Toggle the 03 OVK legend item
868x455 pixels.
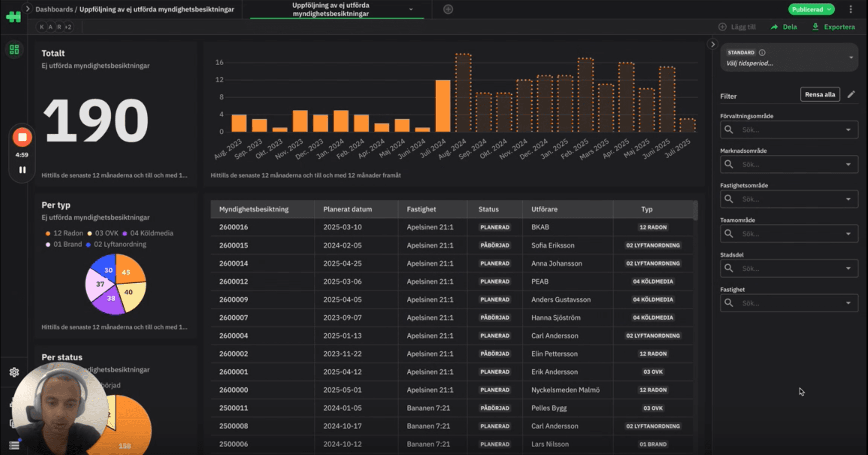(103, 233)
